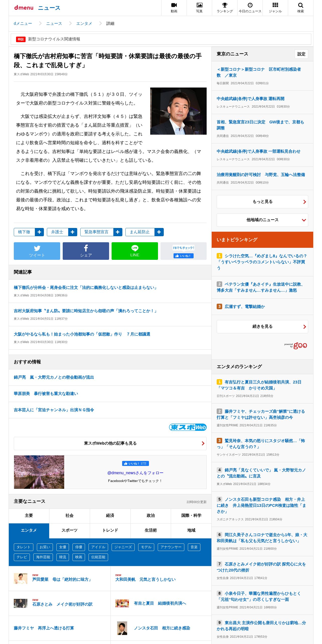
Task: Select the 地域 news tab
Action: (x=191, y=530)
